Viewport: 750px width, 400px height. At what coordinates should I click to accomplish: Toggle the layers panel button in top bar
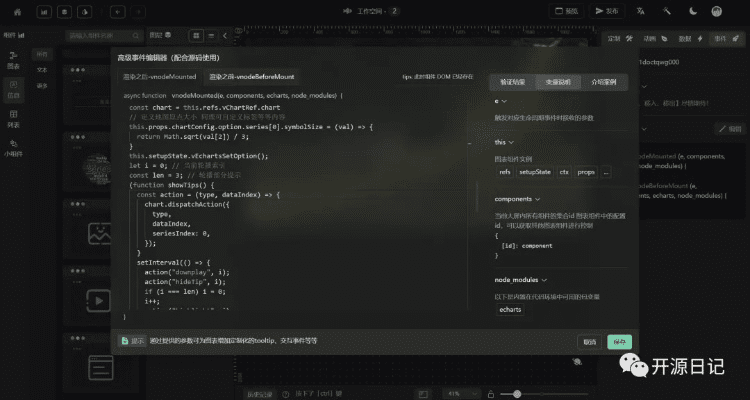click(64, 11)
